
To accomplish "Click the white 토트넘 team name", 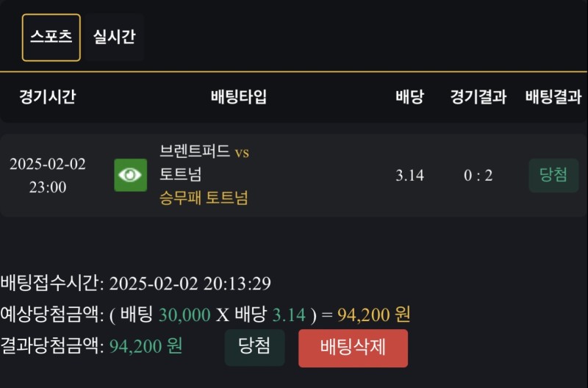I will [x=181, y=175].
